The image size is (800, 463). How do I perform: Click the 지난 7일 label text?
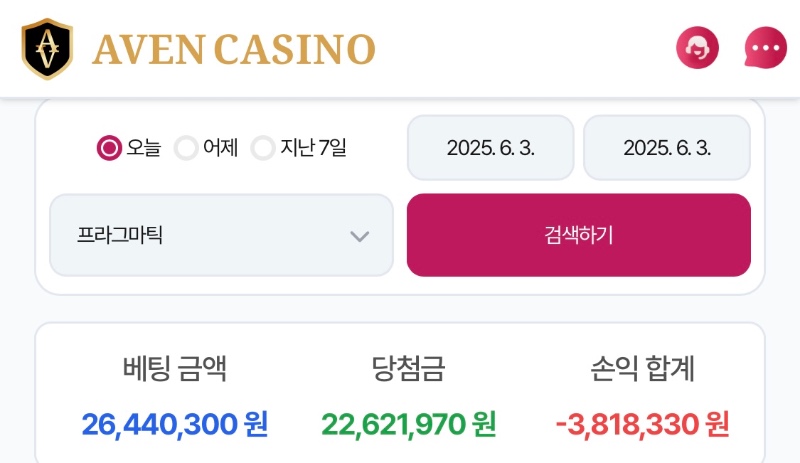[x=314, y=148]
